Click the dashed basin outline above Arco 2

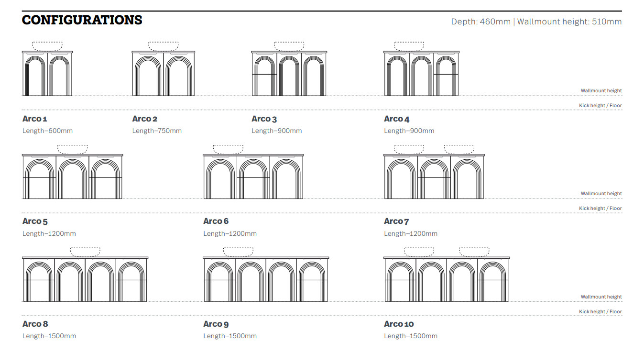pyautogui.click(x=164, y=46)
